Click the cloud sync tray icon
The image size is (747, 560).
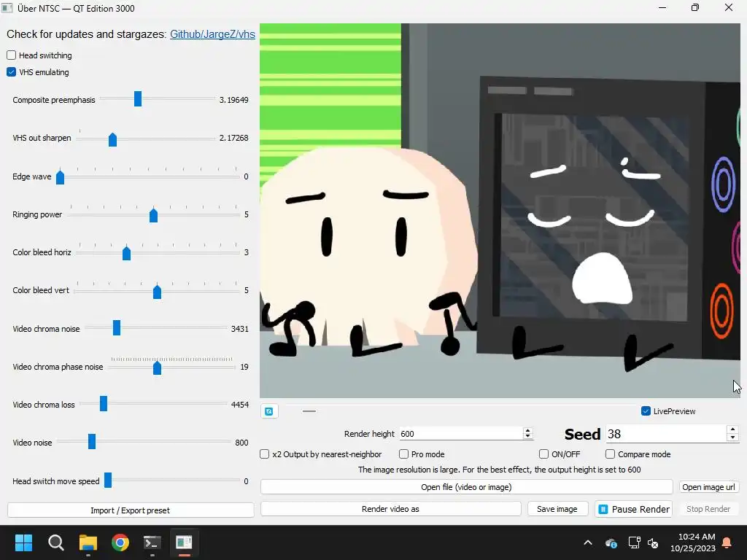(x=611, y=542)
